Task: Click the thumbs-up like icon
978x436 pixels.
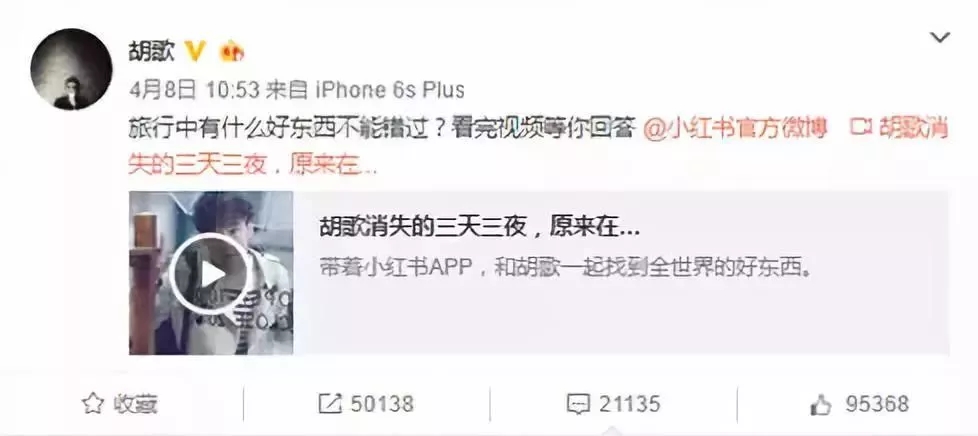Action: 821,404
